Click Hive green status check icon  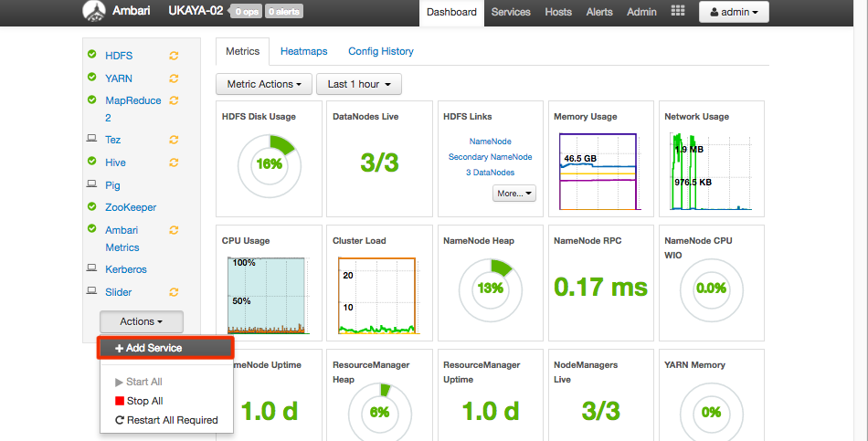[92, 161]
